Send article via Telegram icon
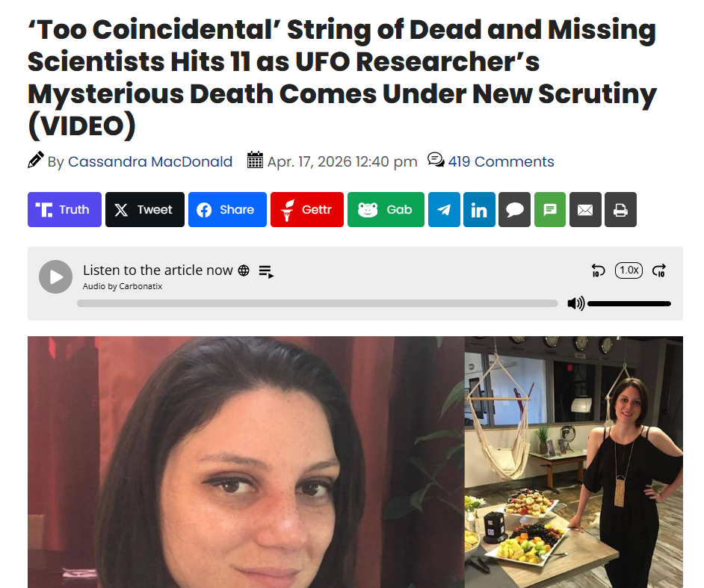Viewport: 704px width, 588px height. tap(444, 210)
